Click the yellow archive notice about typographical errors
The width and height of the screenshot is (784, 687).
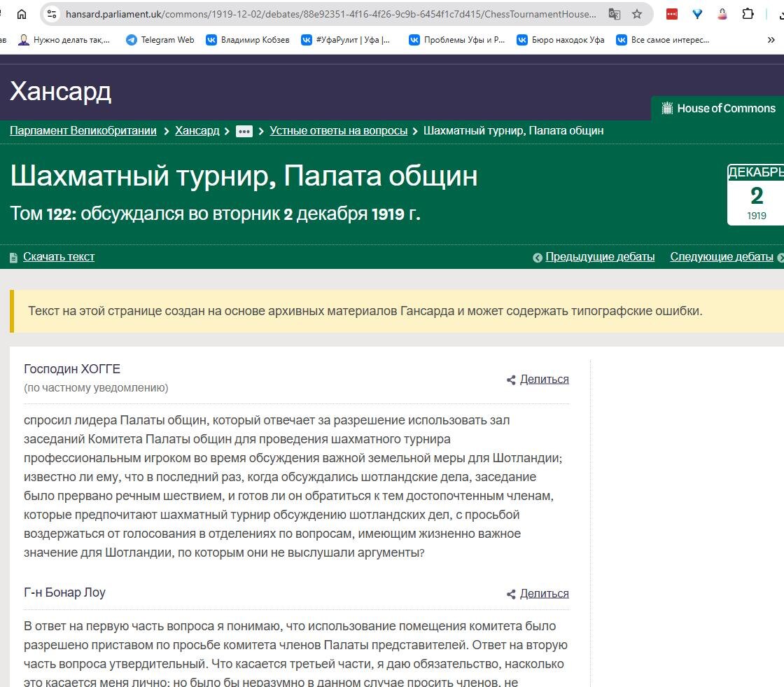pos(397,311)
